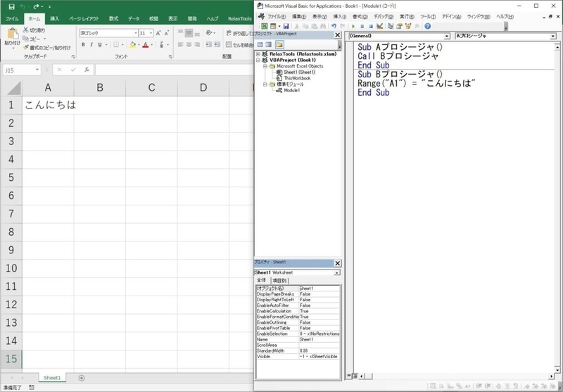
Task: Decrease font size with the smaller A icon
Action: point(167,33)
